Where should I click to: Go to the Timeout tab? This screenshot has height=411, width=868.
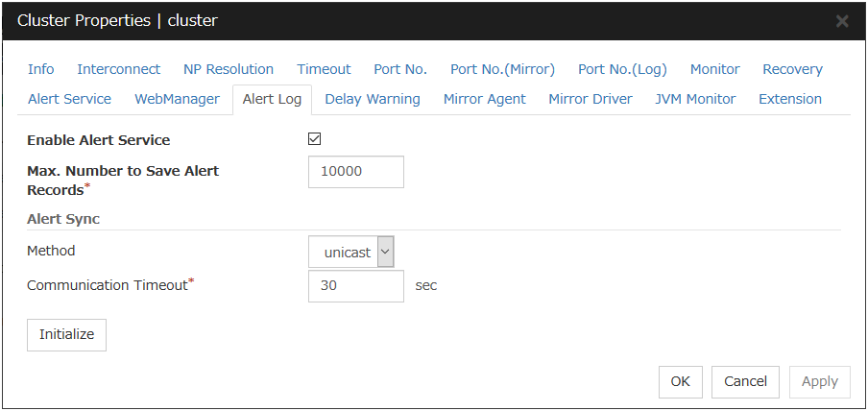[x=324, y=69]
